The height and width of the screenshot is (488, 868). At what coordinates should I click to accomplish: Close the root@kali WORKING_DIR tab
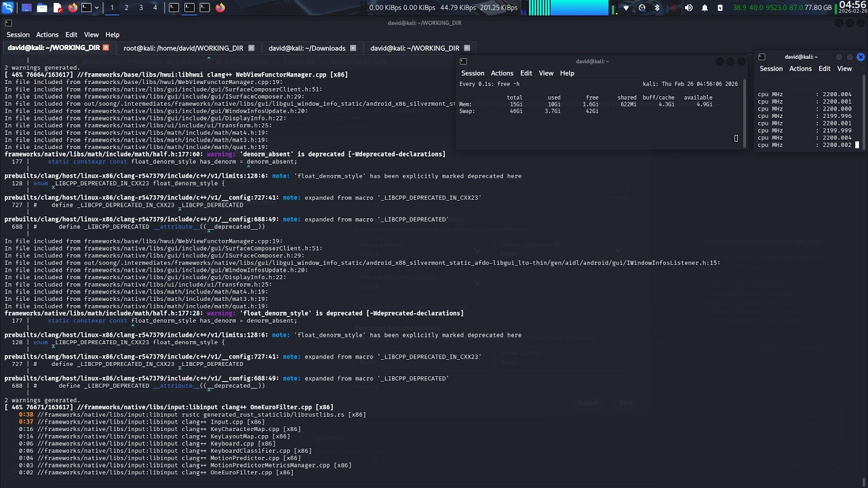(251, 48)
